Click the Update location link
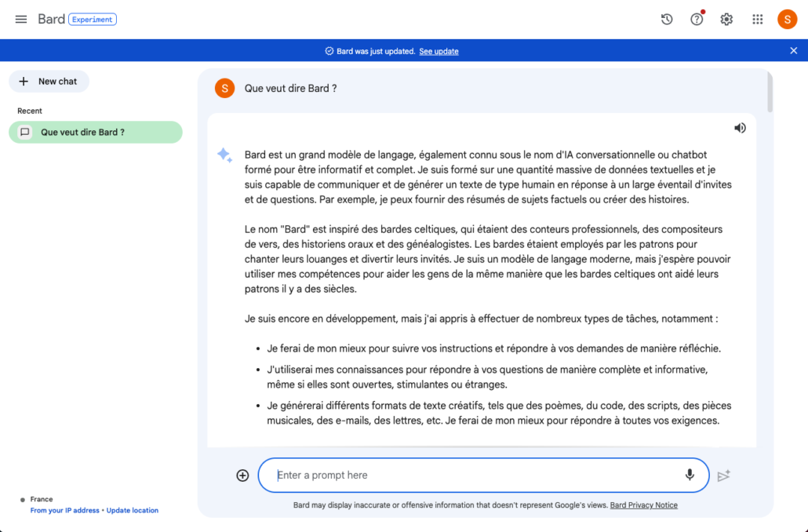 click(133, 510)
